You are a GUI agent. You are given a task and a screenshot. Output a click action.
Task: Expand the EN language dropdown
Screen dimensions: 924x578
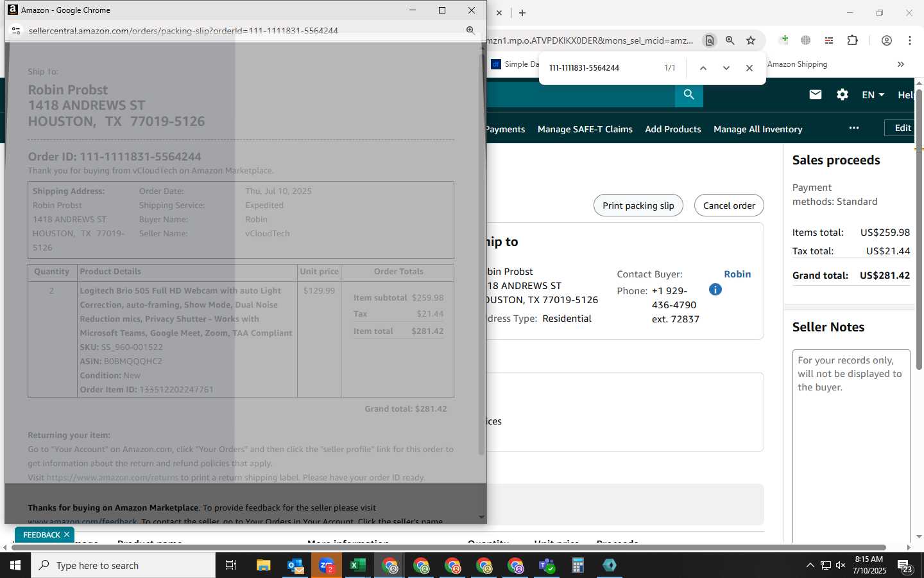pyautogui.click(x=873, y=94)
